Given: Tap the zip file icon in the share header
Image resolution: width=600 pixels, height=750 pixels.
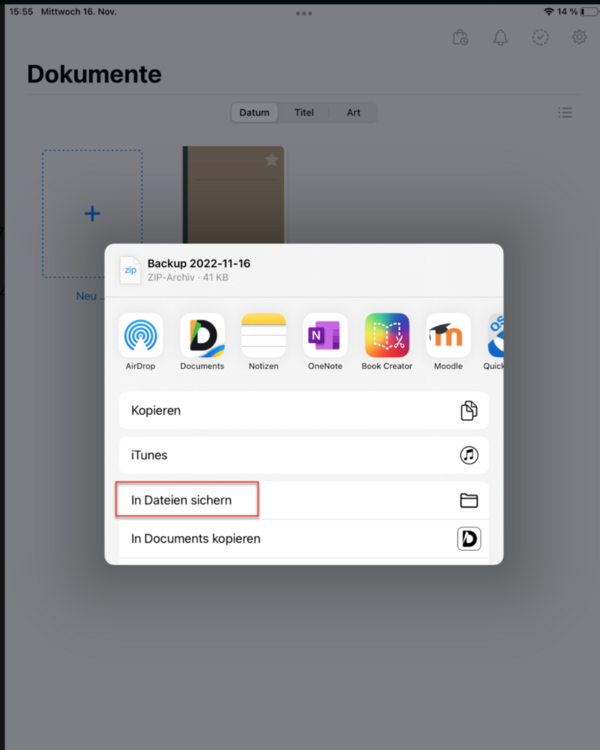Looking at the screenshot, I should 130,270.
